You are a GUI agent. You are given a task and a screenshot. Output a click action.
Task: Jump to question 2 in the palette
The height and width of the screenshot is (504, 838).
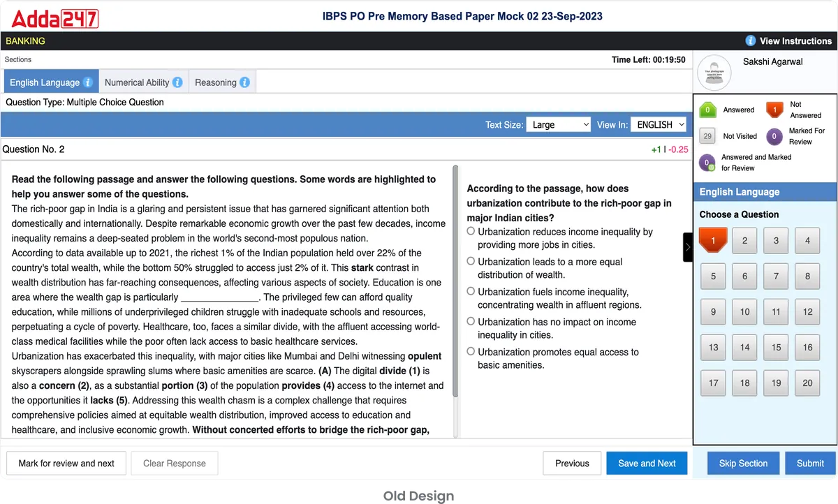[x=744, y=240]
